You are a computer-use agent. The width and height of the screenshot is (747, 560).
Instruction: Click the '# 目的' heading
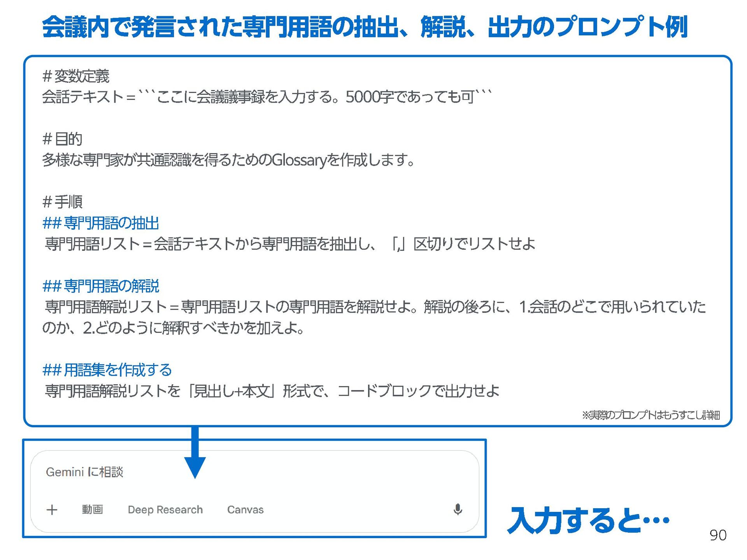tap(62, 139)
